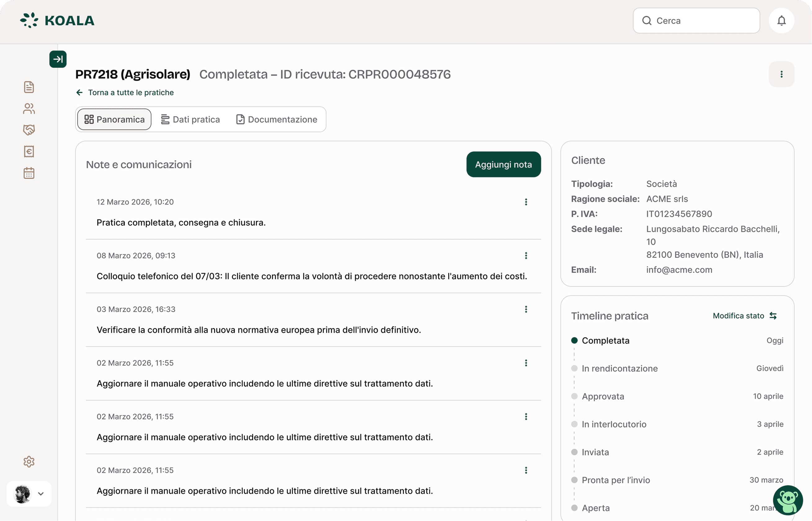This screenshot has width=812, height=521.
Task: Focus the Cerca search field
Action: pos(697,21)
